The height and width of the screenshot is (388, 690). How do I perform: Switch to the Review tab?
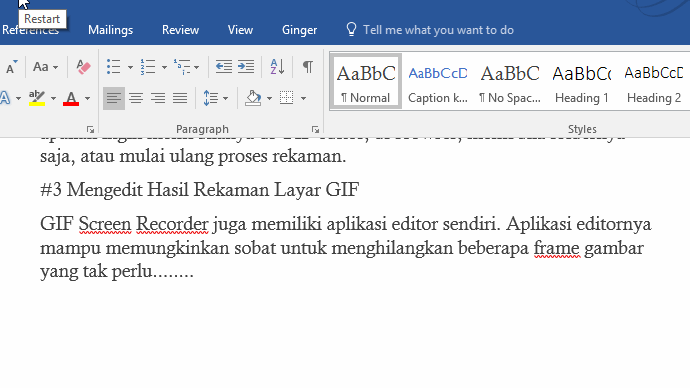tap(180, 30)
